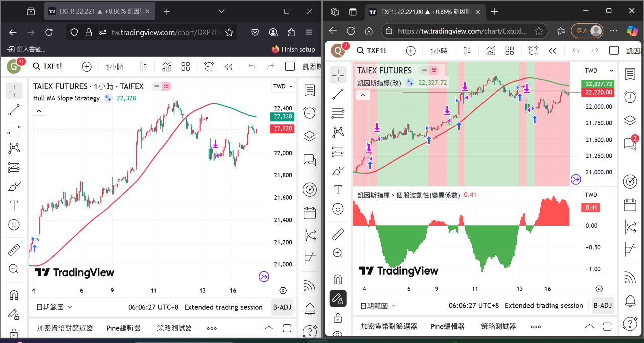
Task: Open Pine編輯器 tab in right window
Action: click(x=447, y=326)
